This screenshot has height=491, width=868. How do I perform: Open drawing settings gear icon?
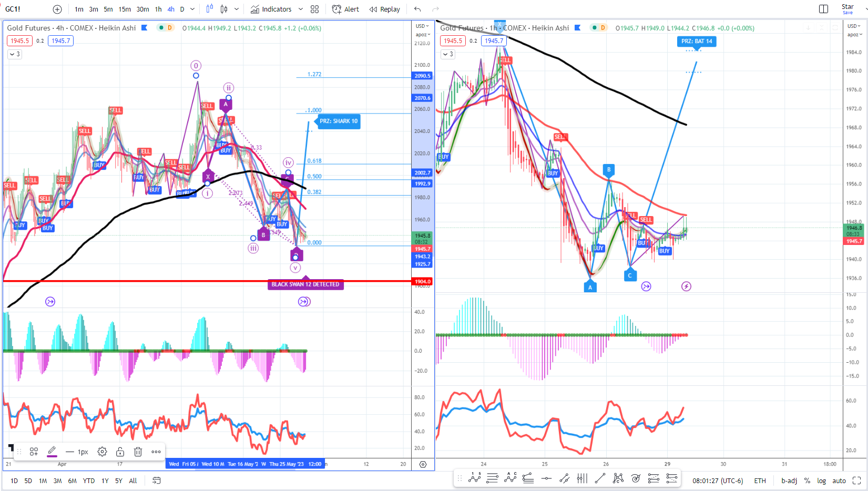coord(103,452)
